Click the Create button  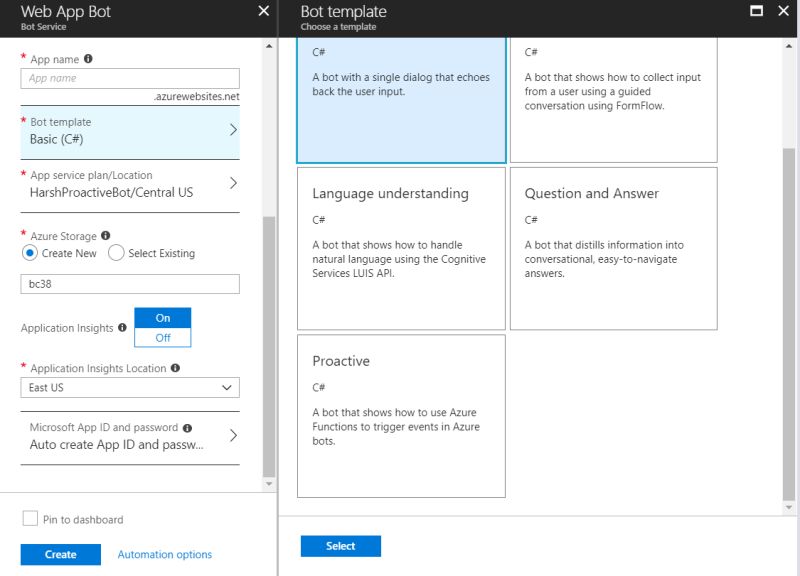tap(61, 555)
